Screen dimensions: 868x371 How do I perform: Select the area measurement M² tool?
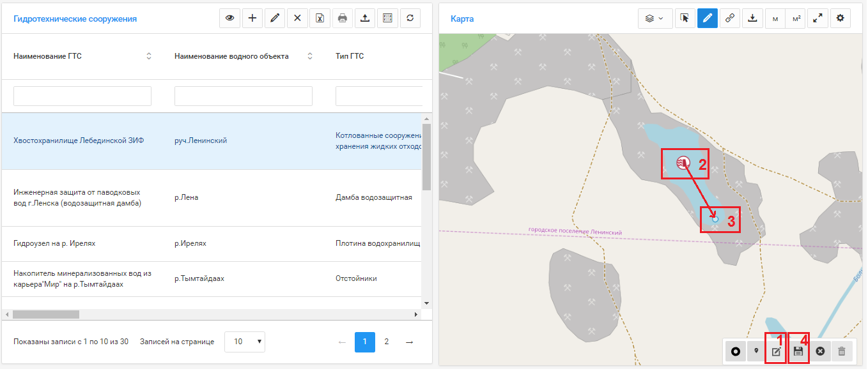pyautogui.click(x=796, y=19)
